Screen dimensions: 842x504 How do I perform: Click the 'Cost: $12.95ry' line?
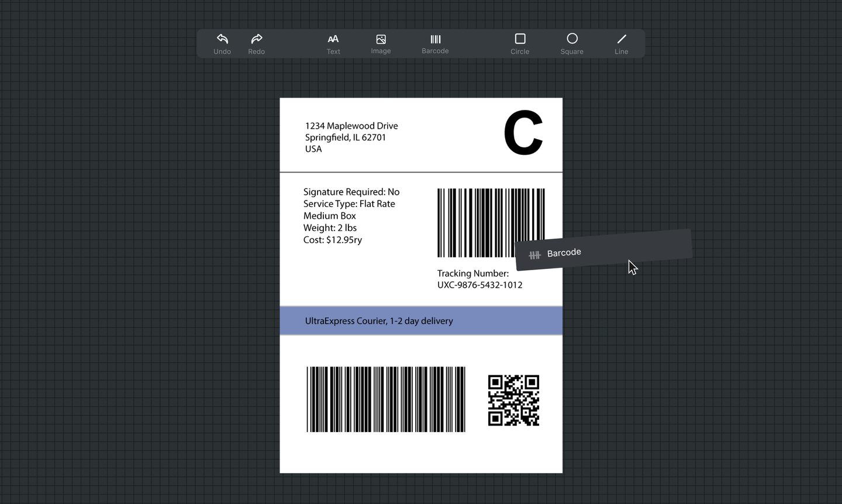(333, 240)
